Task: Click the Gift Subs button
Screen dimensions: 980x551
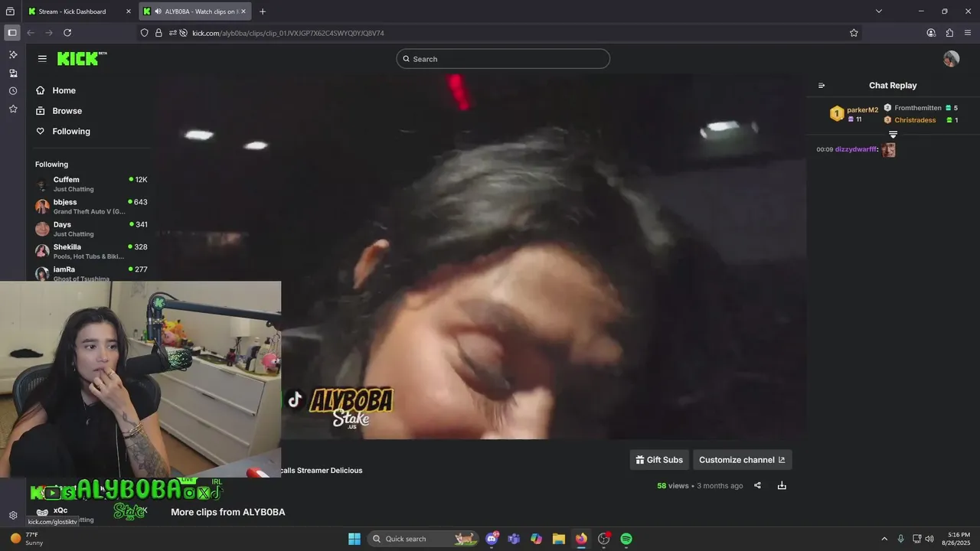Action: pyautogui.click(x=659, y=460)
